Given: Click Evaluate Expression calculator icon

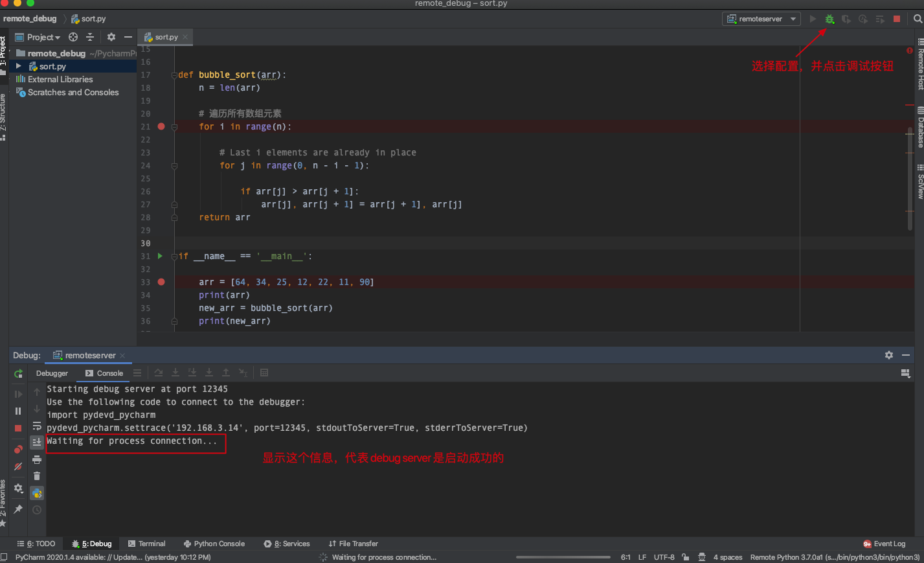Looking at the screenshot, I should pyautogui.click(x=264, y=373).
